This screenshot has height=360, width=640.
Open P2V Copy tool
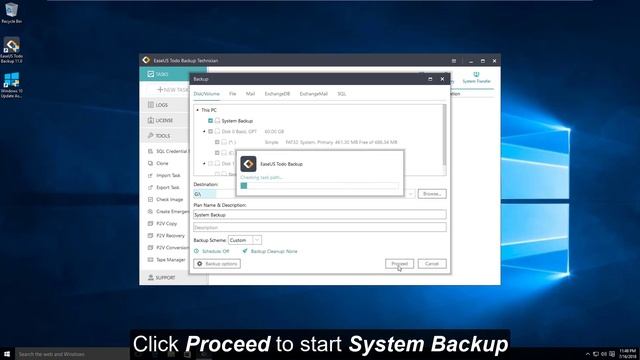[x=162, y=224]
